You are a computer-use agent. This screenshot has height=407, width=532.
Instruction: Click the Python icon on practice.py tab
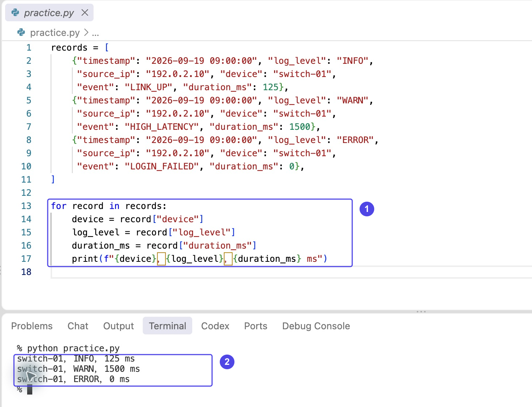pos(15,13)
